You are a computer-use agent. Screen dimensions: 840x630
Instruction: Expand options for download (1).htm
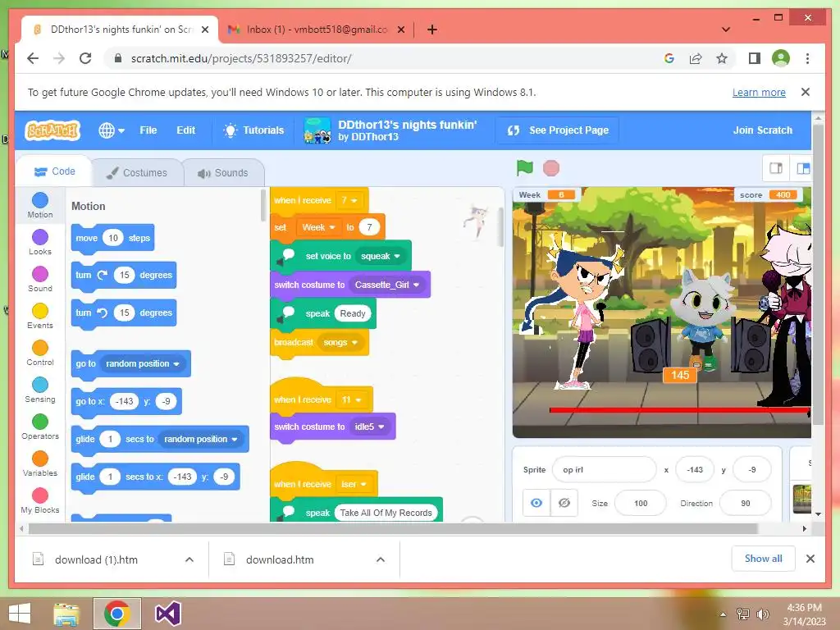[189, 559]
